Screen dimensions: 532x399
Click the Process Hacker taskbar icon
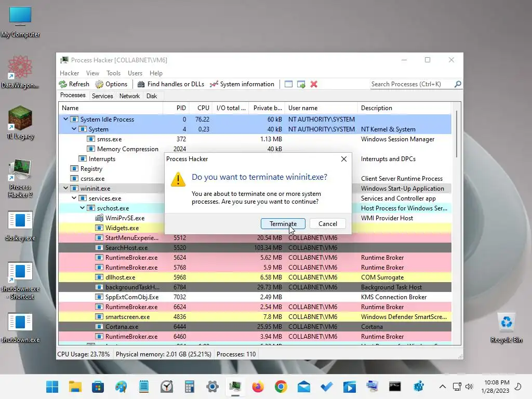pos(235,387)
